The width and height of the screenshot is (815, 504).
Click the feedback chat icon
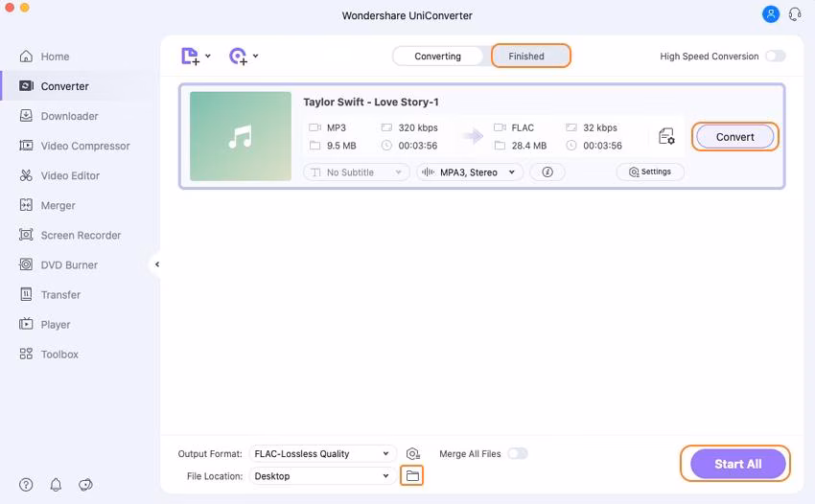click(85, 485)
